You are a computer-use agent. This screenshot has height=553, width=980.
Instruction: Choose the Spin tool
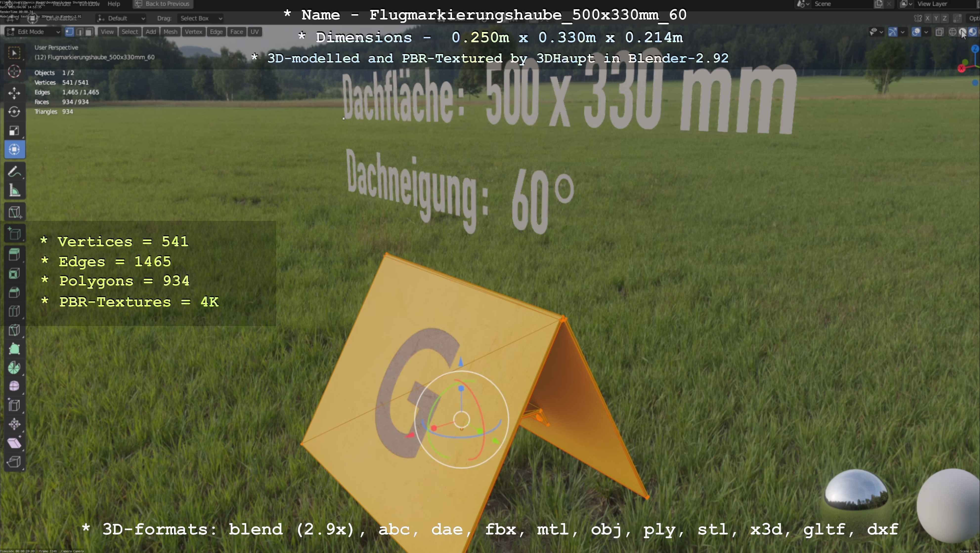14,368
